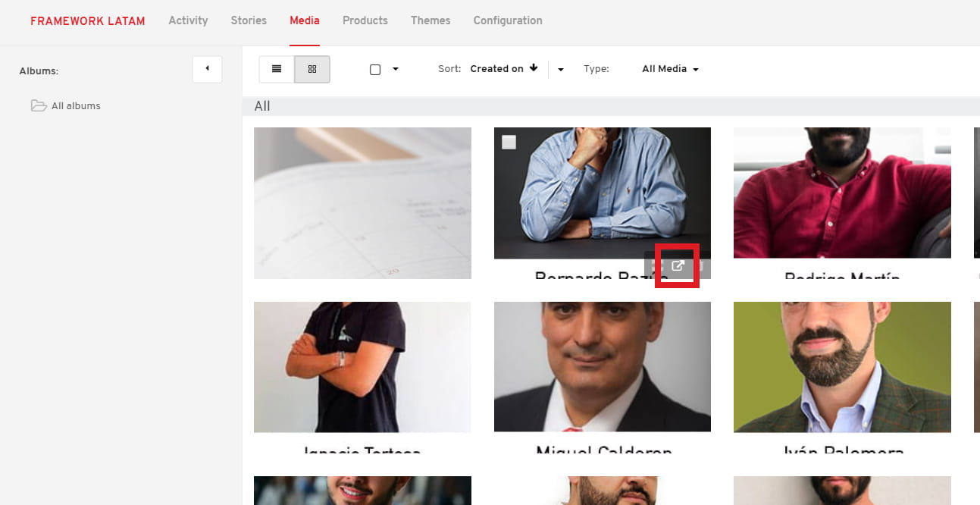Select the Media tab
This screenshot has width=980, height=505.
tap(305, 20)
